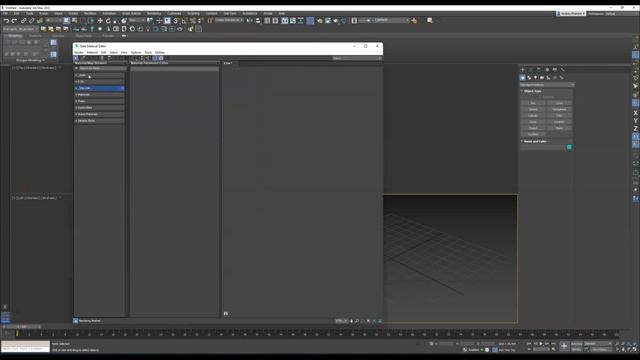Click the Pyramid object button
Image resolution: width=640 pixels, height=360 pixels.
pos(559,122)
